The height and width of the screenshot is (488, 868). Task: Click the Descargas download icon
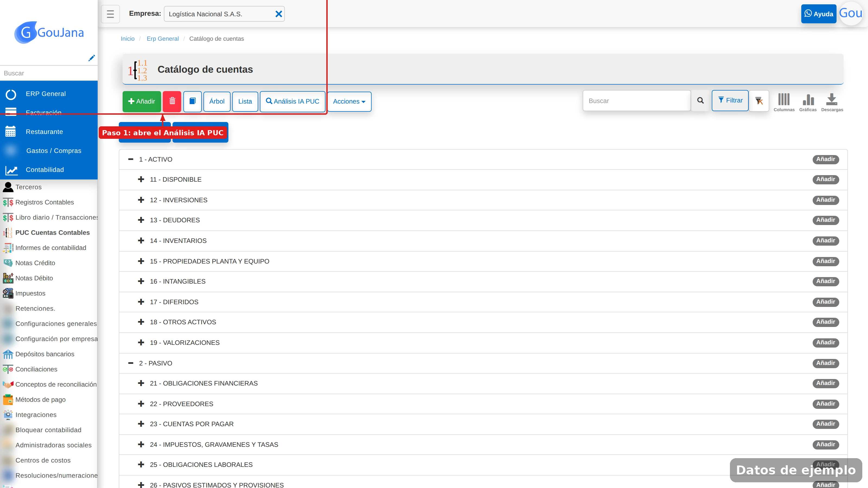click(832, 102)
